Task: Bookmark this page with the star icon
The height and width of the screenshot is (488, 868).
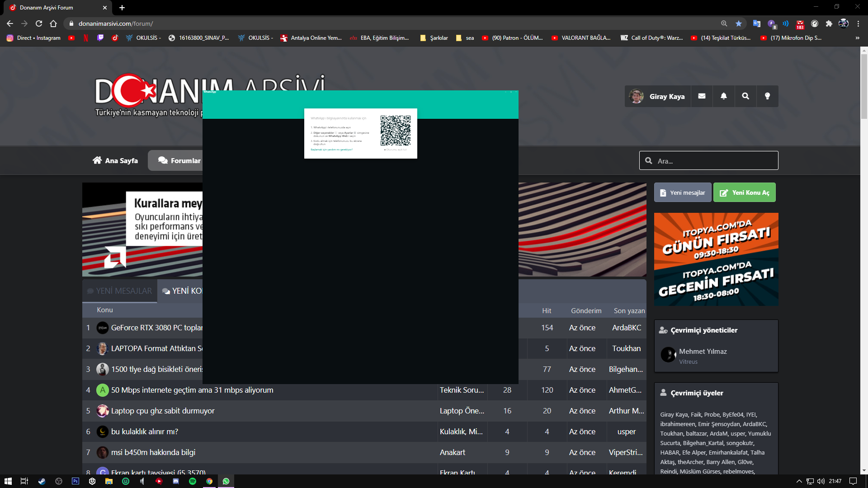Action: coord(739,23)
